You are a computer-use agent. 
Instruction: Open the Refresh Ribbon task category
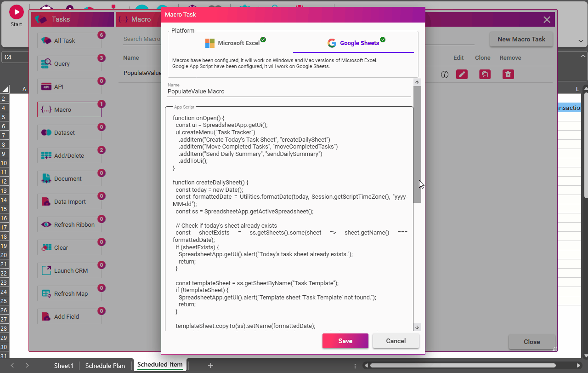pos(69,225)
